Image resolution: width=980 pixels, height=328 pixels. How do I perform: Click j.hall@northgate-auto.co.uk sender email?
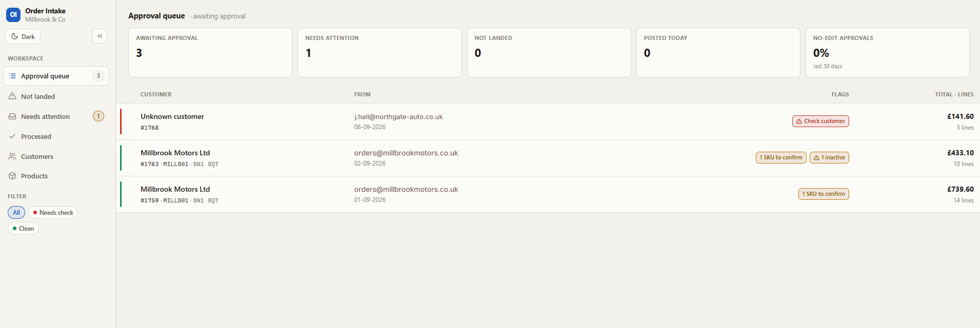(398, 117)
